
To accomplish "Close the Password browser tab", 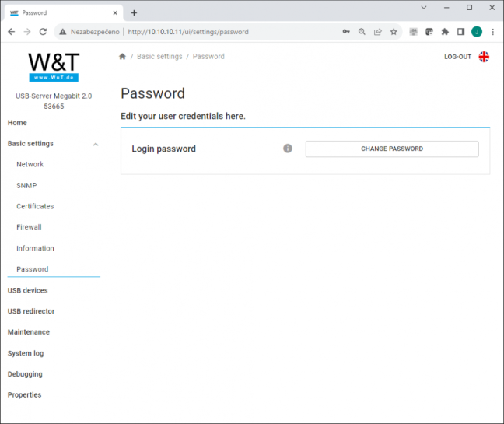I will (x=115, y=13).
